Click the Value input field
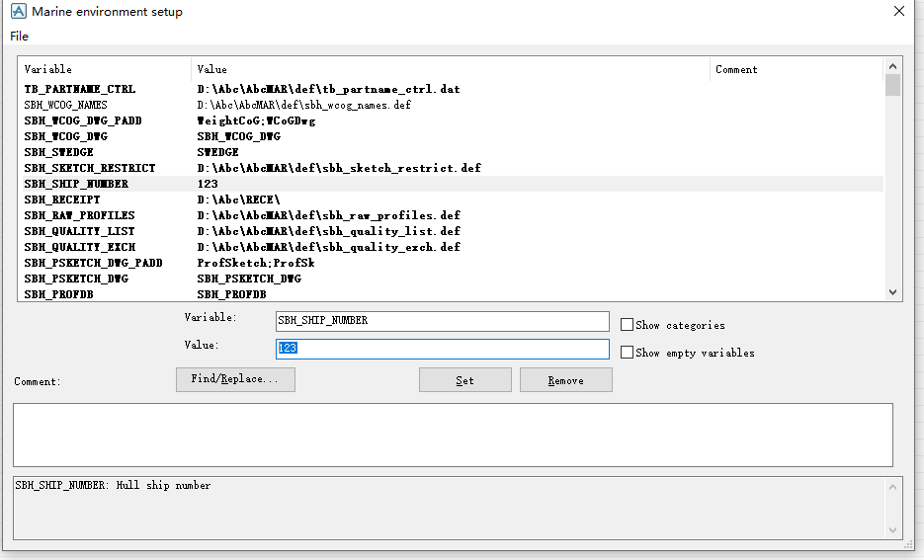924x560 pixels. point(442,349)
